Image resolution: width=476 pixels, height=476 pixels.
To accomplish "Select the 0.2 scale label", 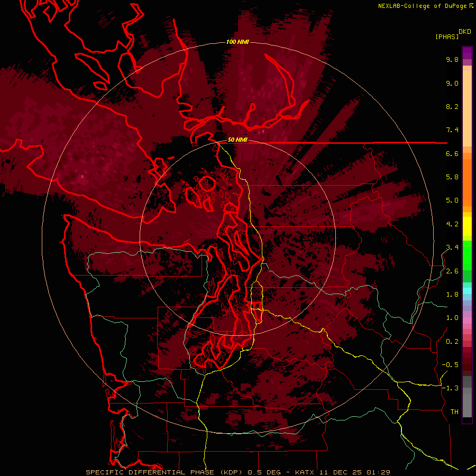I will point(452,342).
